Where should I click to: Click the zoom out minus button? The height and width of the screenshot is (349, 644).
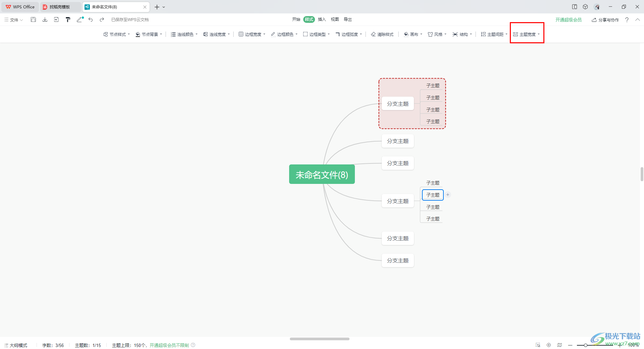click(570, 345)
